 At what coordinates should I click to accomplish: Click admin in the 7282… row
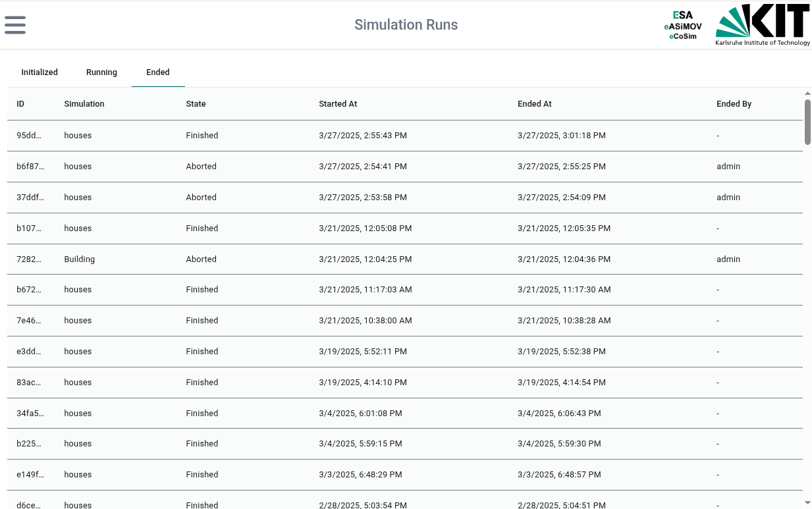[728, 259]
